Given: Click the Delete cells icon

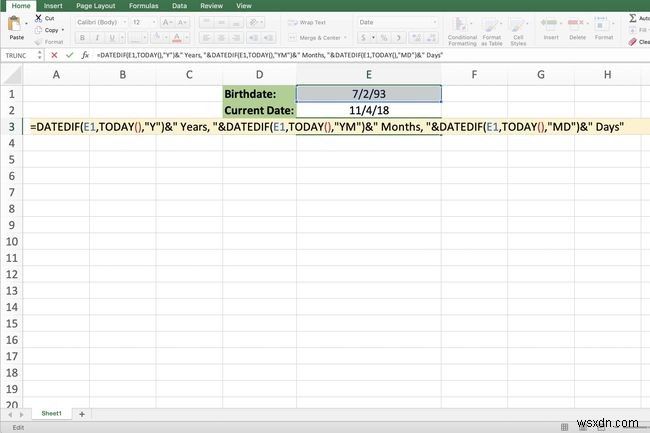Looking at the screenshot, I should pyautogui.click(x=577, y=23).
